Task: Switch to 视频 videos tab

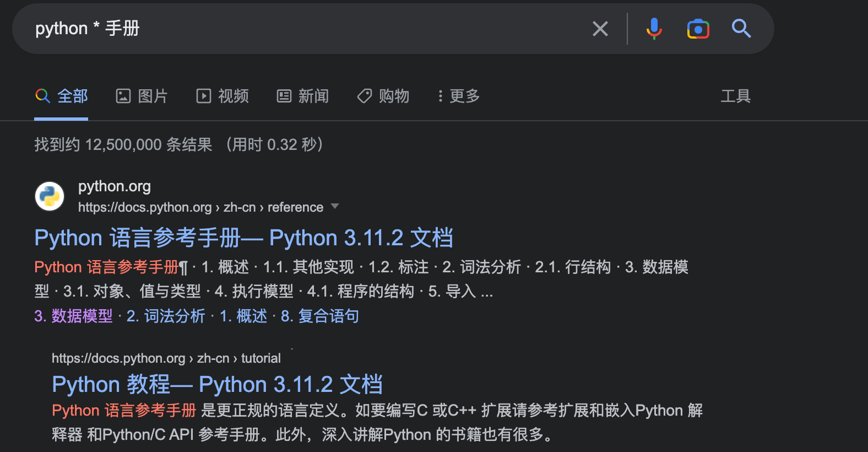Action: pos(223,96)
